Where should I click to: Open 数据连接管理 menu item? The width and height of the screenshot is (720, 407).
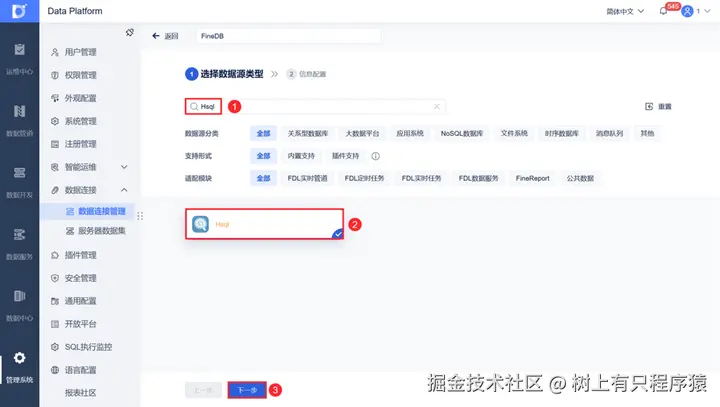pos(87,211)
